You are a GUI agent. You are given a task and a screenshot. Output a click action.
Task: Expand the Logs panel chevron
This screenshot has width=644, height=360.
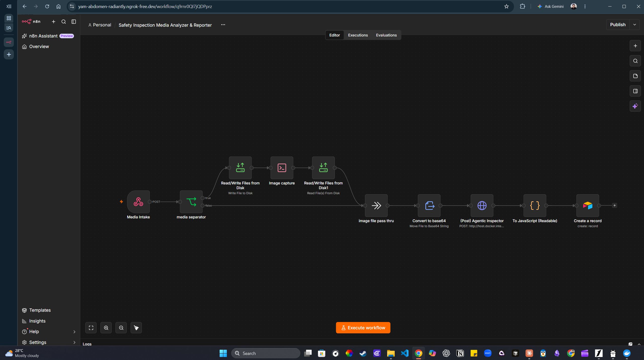(x=639, y=344)
